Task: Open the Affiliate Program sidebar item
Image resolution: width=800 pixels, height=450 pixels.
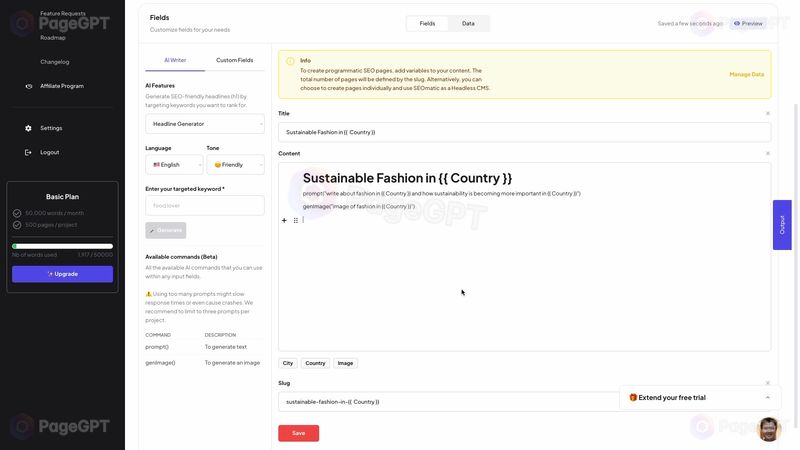Action: click(x=62, y=86)
